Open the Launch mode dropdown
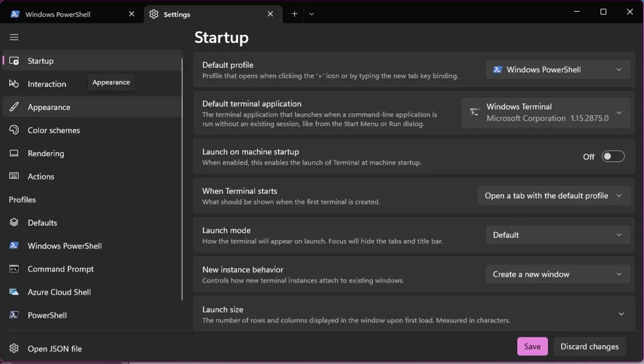Viewport: 644px width, 364px height. (x=558, y=235)
